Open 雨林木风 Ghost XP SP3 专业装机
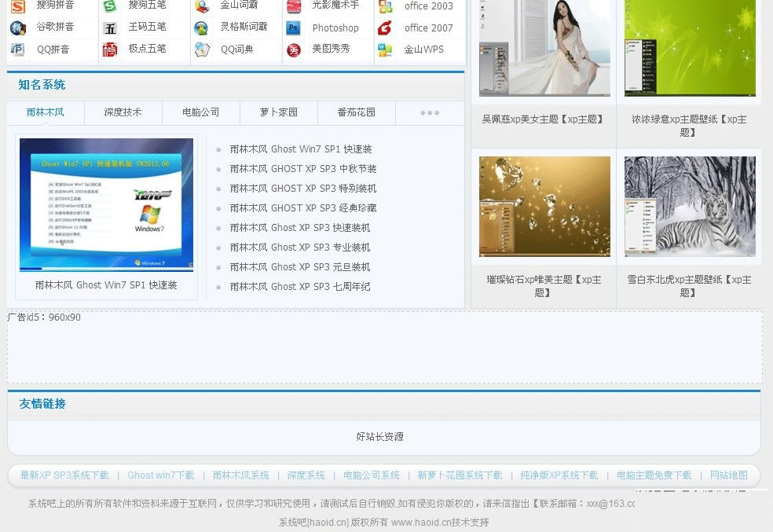Image resolution: width=773 pixels, height=532 pixels. (300, 248)
